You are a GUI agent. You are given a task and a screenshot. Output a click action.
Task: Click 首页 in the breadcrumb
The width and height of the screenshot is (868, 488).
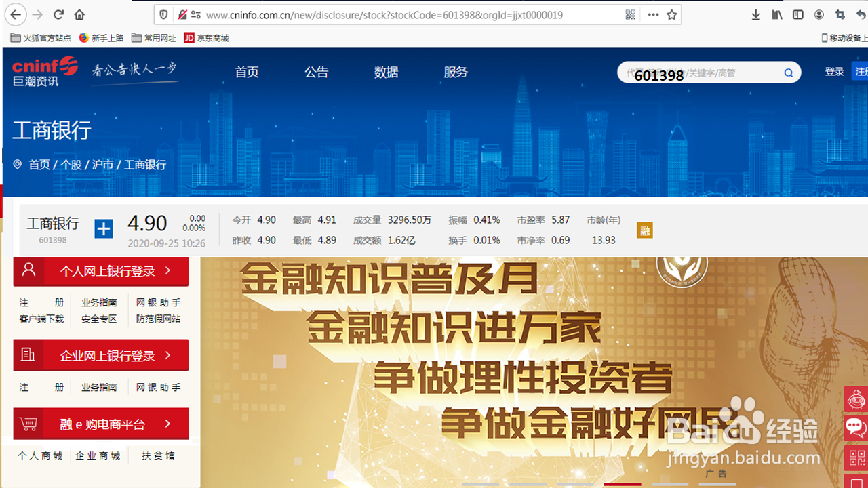tap(39, 165)
